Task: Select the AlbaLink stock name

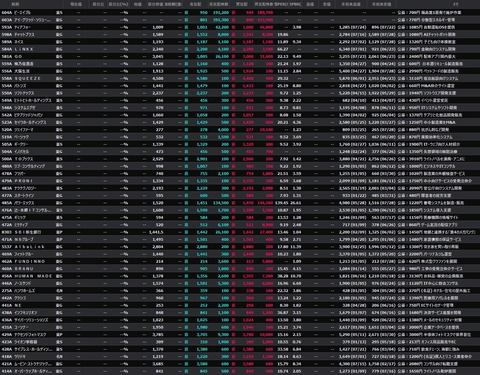Action: (x=29, y=247)
